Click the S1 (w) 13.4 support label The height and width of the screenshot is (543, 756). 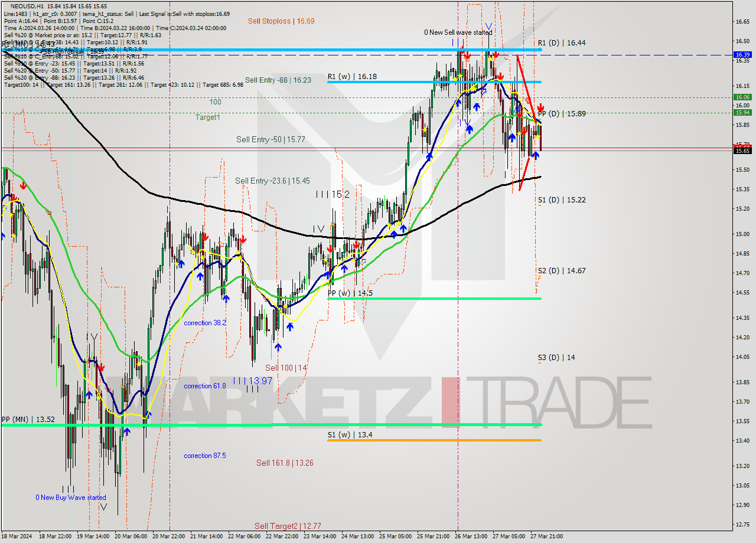pos(350,435)
